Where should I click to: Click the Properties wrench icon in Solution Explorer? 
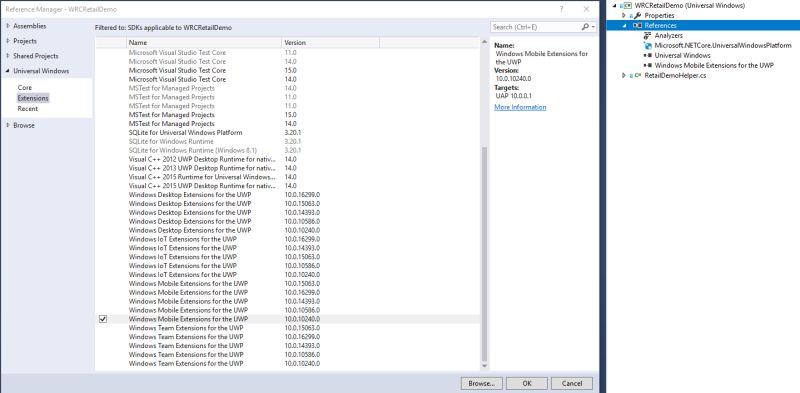tap(638, 16)
